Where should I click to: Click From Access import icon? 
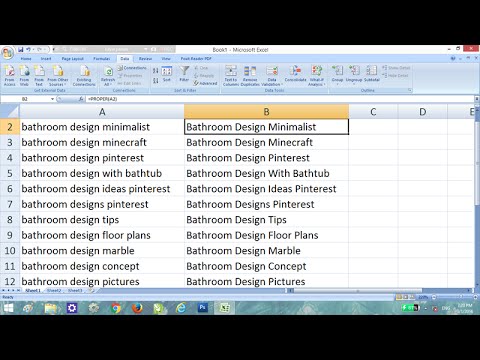coord(9,76)
